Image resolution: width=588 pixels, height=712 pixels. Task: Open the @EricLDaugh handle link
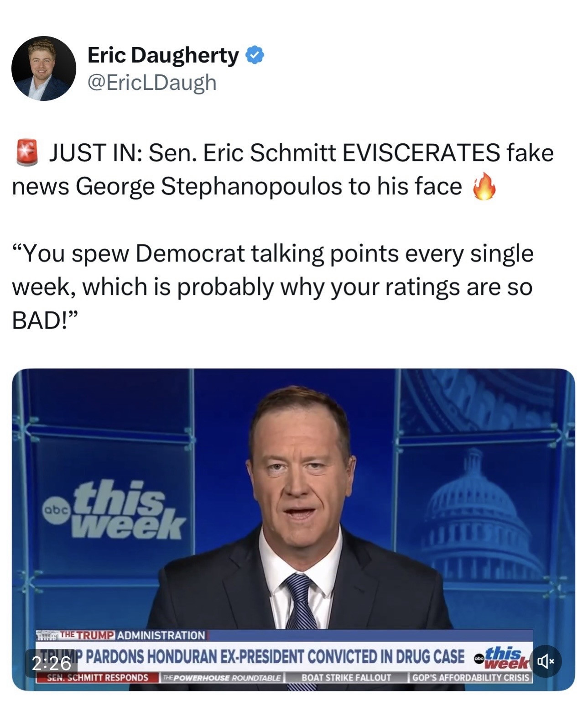[151, 83]
